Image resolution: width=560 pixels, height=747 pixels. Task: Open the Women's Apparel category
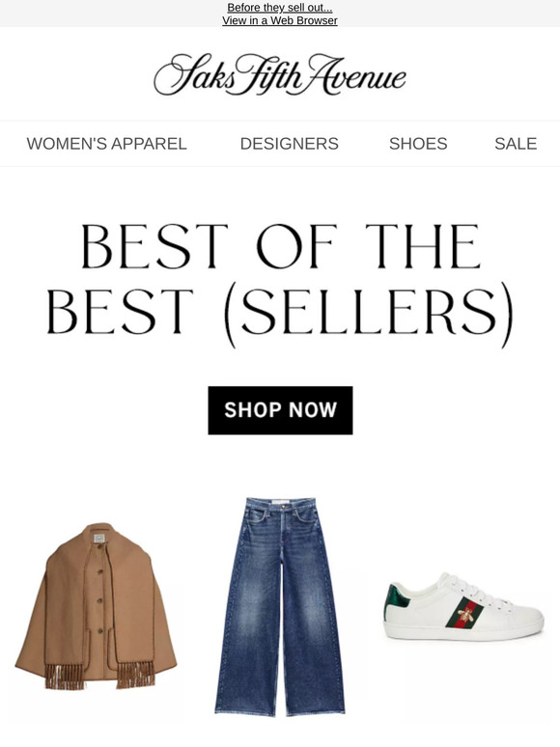(x=106, y=144)
